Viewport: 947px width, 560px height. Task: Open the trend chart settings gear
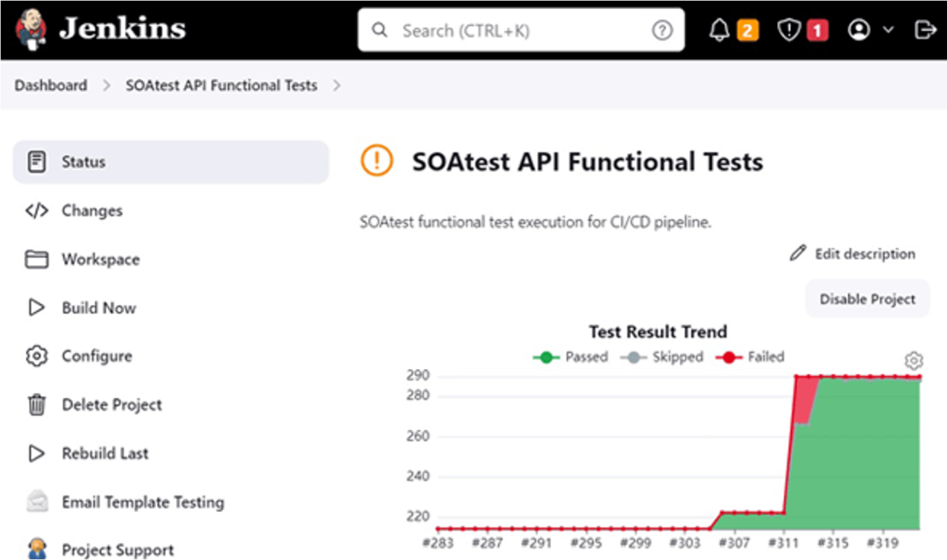pyautogui.click(x=914, y=360)
